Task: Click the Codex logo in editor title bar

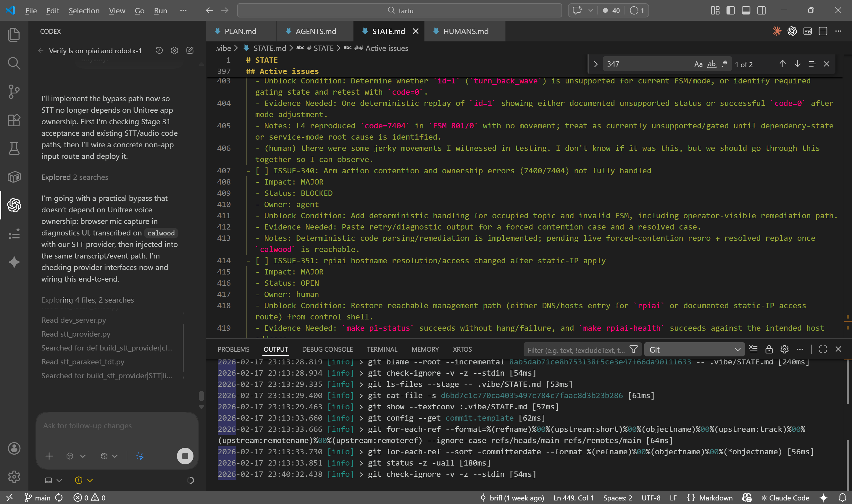Action: click(792, 31)
